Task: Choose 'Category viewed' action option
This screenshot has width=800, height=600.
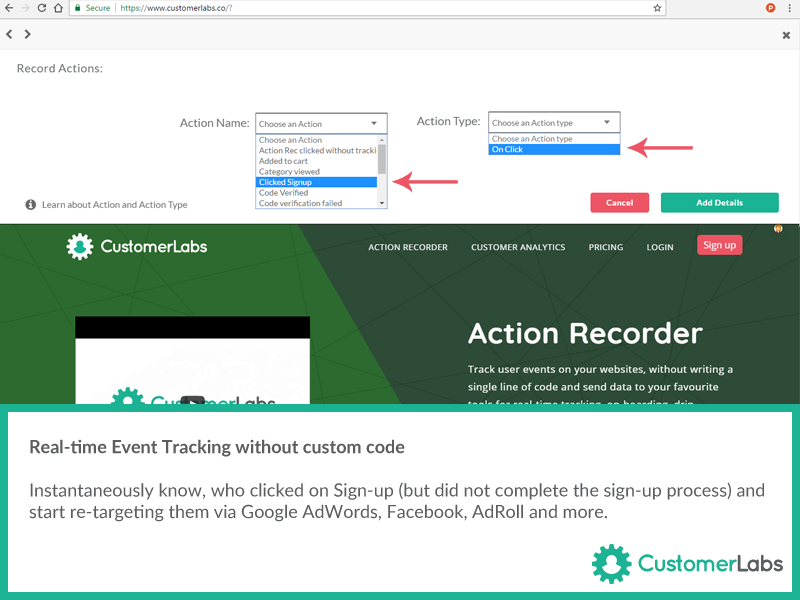Action: (x=316, y=171)
